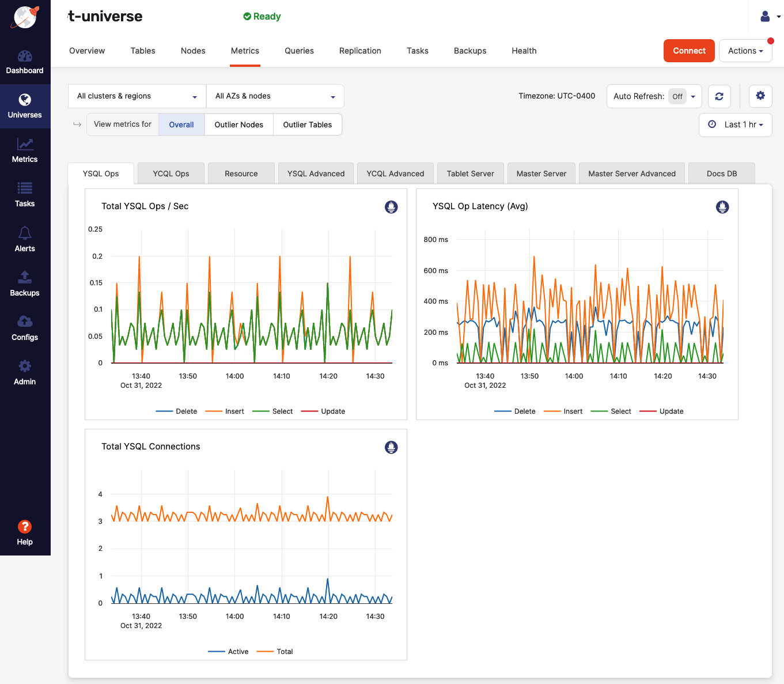Open the Prometheus query for Total YSQL Connections chart

(391, 447)
